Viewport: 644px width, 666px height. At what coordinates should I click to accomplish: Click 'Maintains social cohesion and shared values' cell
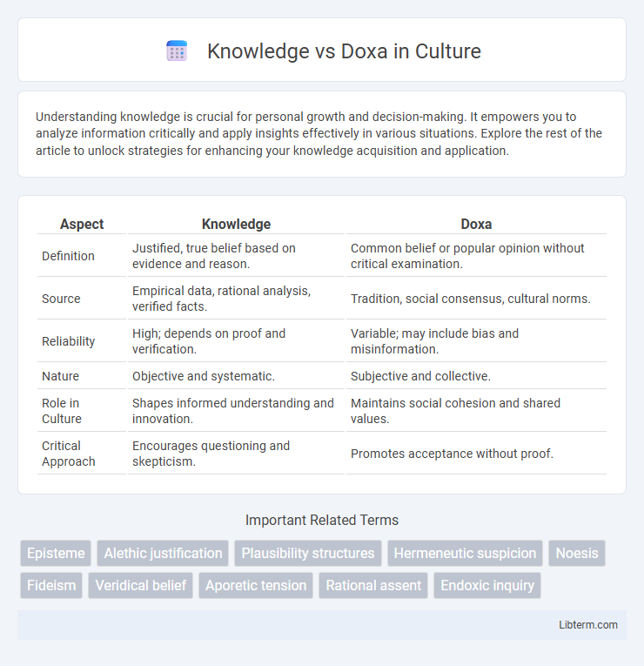click(476, 411)
